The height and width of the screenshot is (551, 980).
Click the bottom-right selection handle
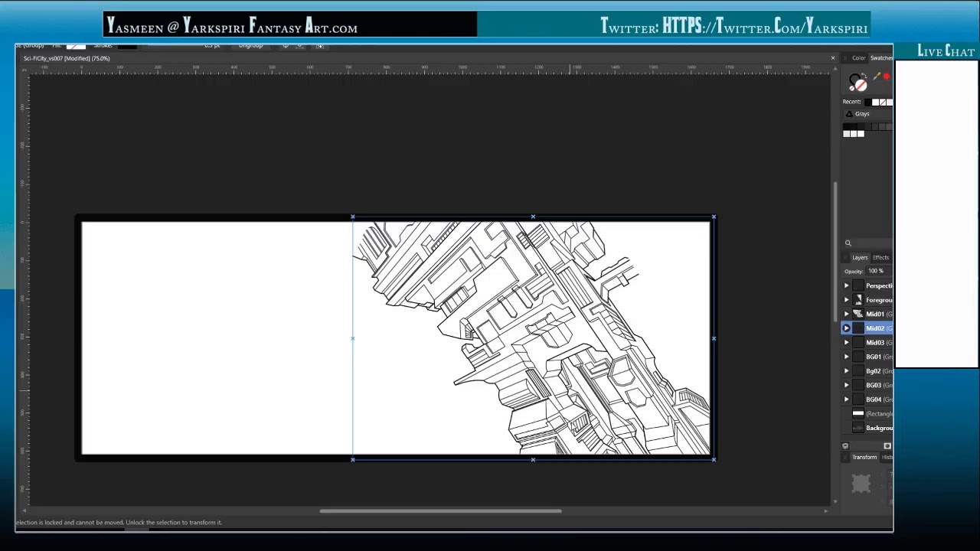tap(714, 459)
